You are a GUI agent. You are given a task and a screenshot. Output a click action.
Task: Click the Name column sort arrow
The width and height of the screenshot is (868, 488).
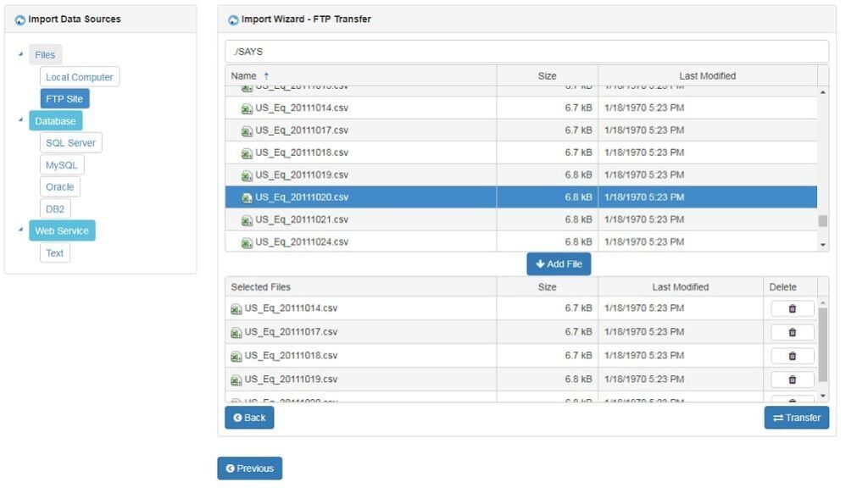pos(266,76)
